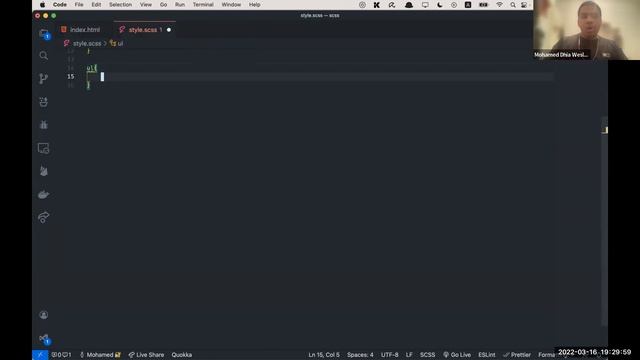Change file encoding UTF-8
640x360 pixels.
389,355
